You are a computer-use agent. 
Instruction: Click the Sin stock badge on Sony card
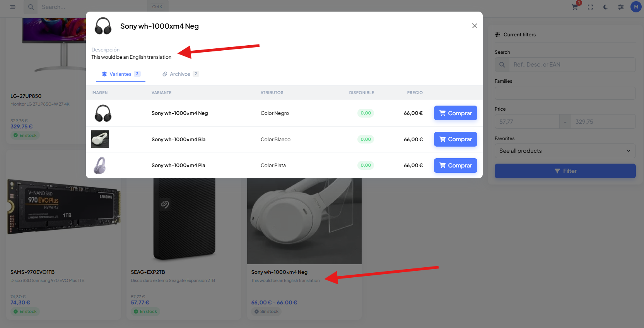[x=266, y=311]
